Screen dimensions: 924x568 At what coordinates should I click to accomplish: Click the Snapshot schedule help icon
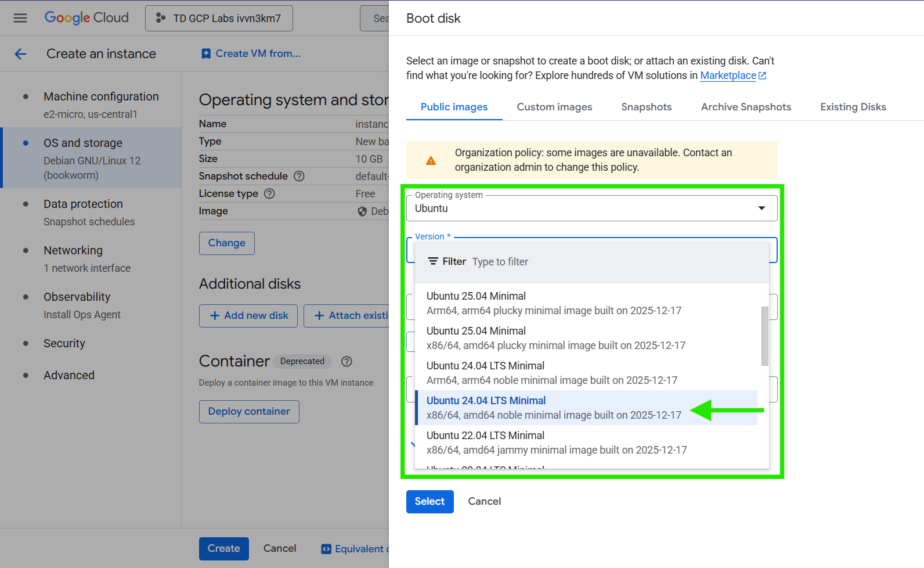(x=299, y=176)
